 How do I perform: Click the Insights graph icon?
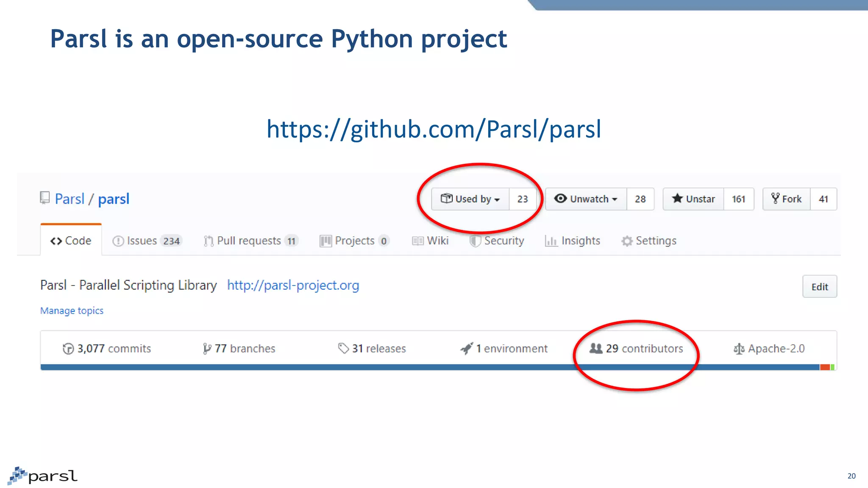(551, 241)
